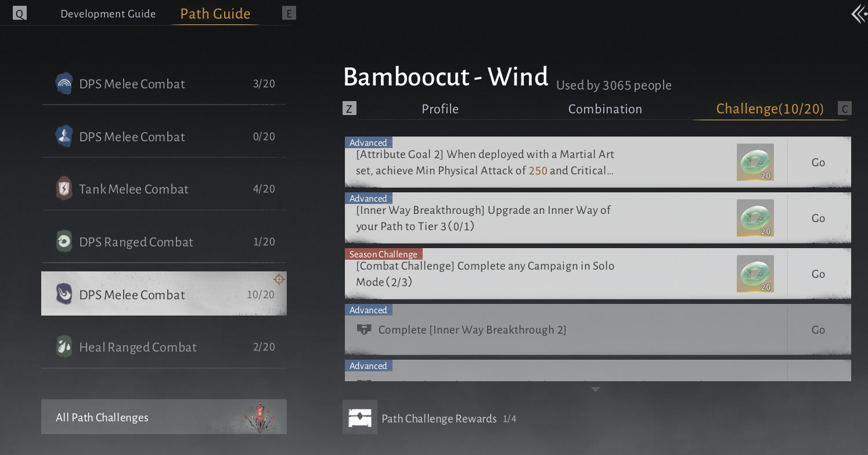Viewport: 868px width, 455px height.
Task: Pick the Heal Ranged Combat path icon
Action: click(x=64, y=347)
